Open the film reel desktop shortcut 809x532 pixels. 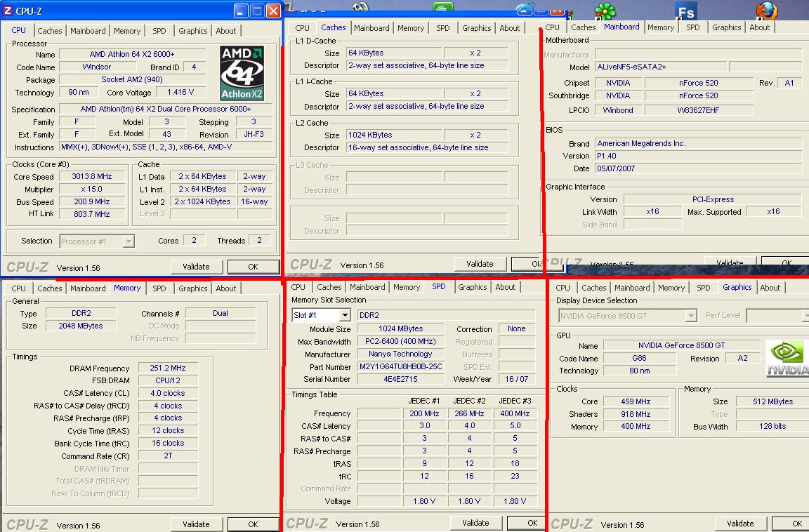(x=361, y=7)
